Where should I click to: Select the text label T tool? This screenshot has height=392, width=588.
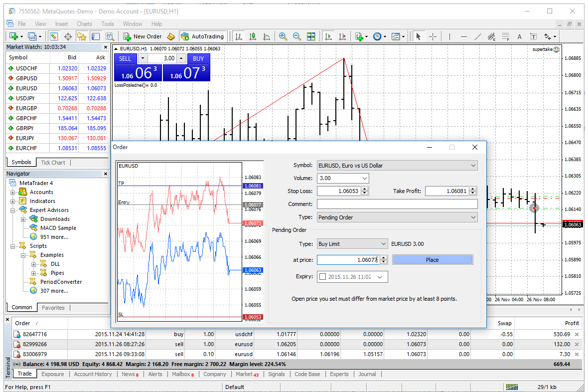click(533, 36)
